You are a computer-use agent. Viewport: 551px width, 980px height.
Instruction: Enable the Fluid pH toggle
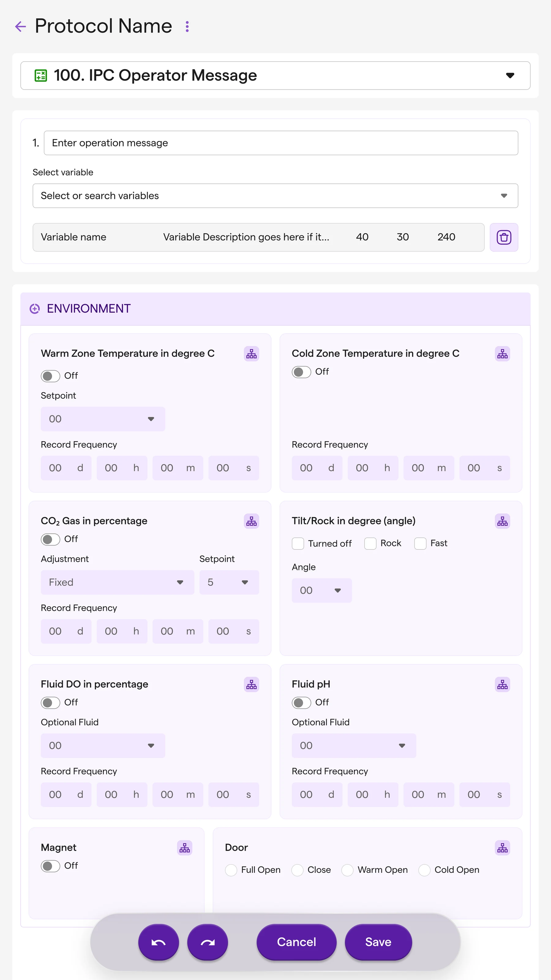point(301,702)
